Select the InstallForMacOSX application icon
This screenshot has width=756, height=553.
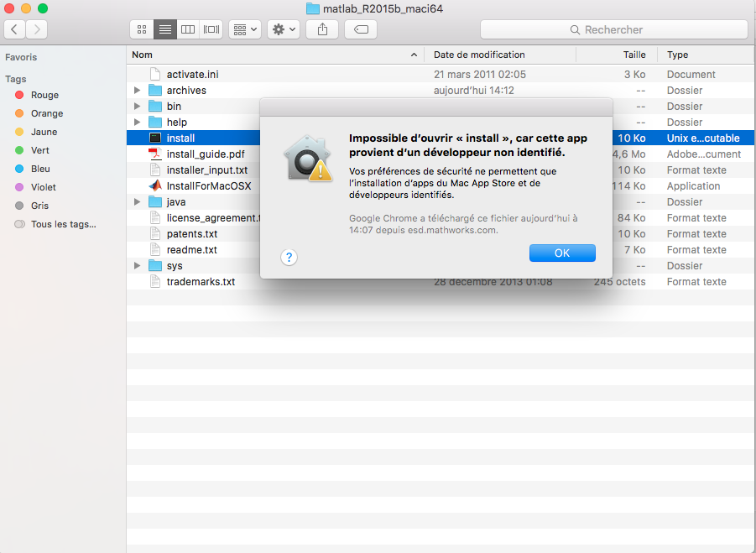click(154, 186)
